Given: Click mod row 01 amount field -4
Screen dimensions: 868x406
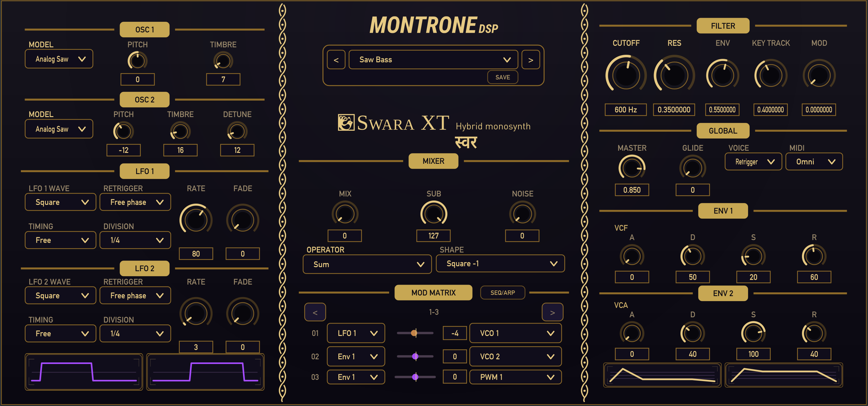Looking at the screenshot, I should click(455, 333).
